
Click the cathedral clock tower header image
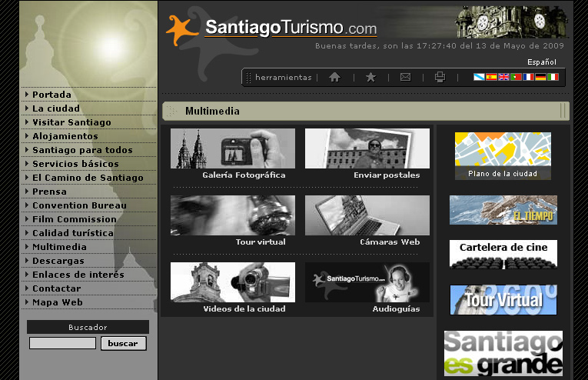512,22
